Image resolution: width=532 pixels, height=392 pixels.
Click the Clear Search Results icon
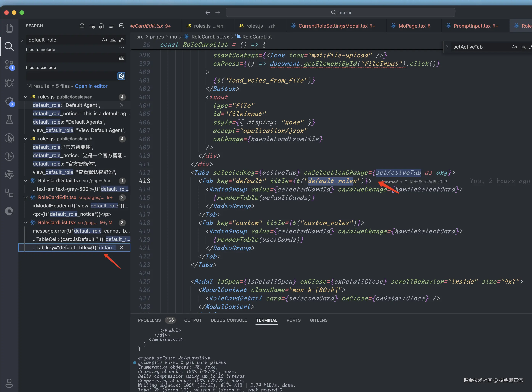coord(92,26)
